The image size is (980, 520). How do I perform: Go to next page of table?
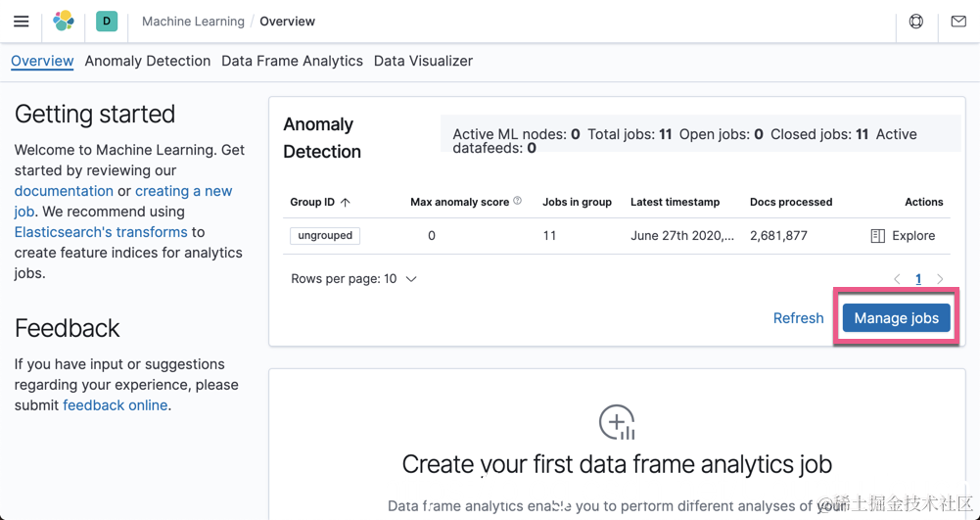tap(940, 279)
